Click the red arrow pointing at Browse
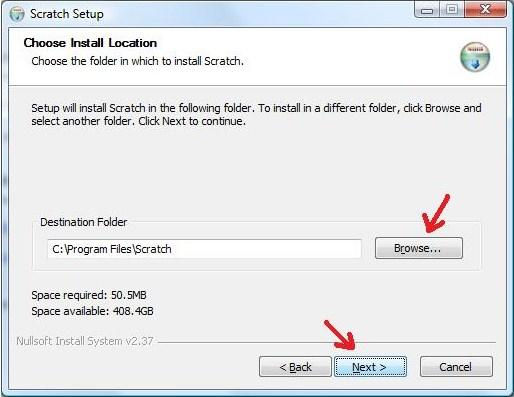 click(436, 213)
